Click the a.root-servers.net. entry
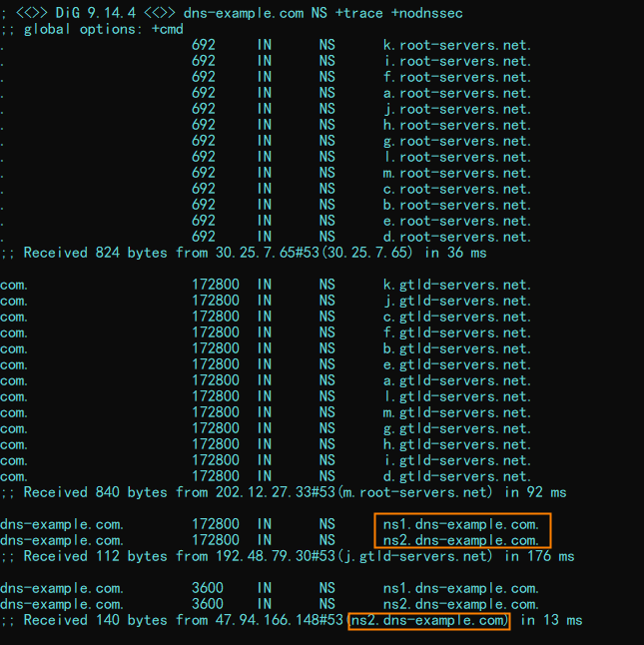This screenshot has width=644, height=645. click(x=457, y=93)
